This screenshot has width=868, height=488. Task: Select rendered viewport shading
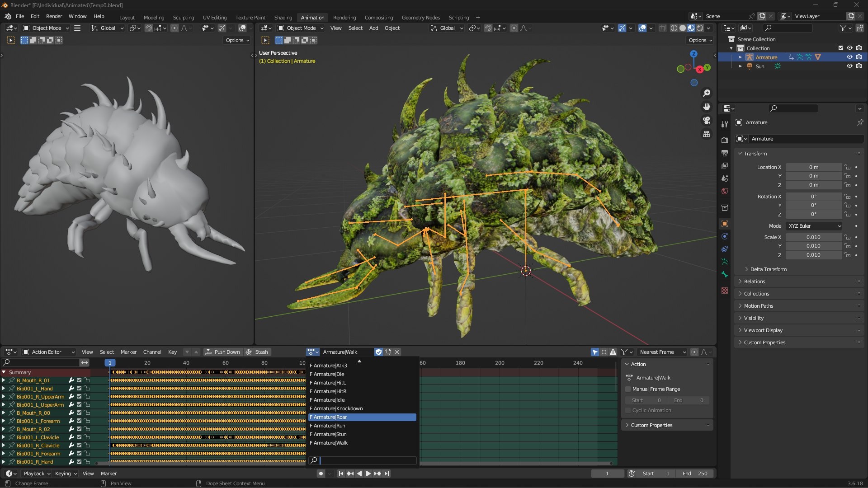coord(700,28)
